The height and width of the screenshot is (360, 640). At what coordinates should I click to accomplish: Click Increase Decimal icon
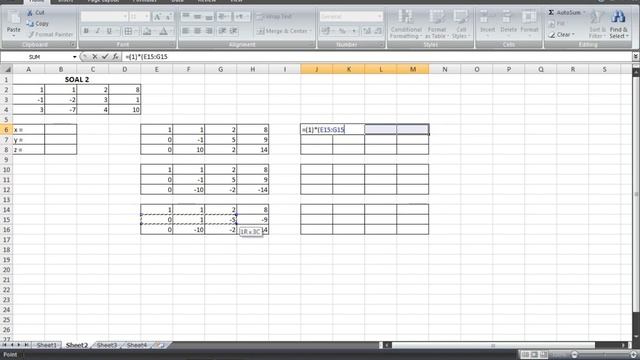367,31
